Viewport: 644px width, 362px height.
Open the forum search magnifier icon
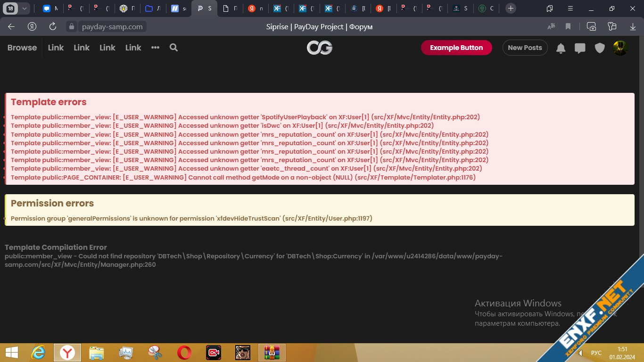173,48
